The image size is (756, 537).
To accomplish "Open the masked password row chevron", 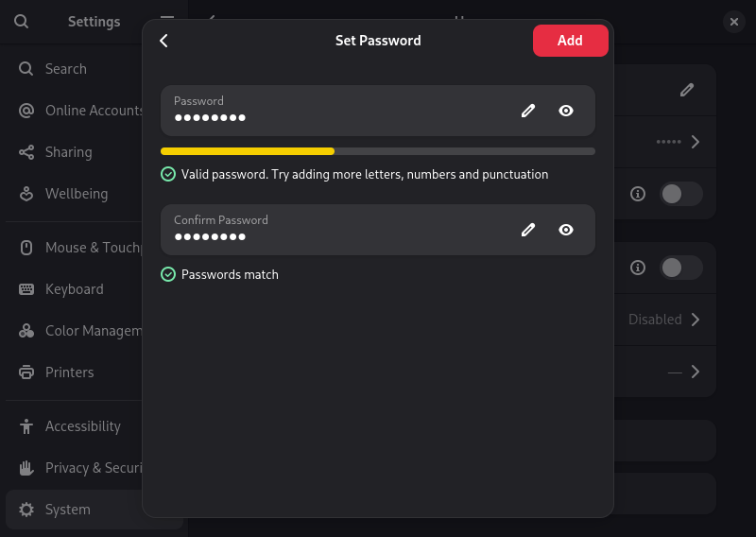I will pyautogui.click(x=696, y=142).
